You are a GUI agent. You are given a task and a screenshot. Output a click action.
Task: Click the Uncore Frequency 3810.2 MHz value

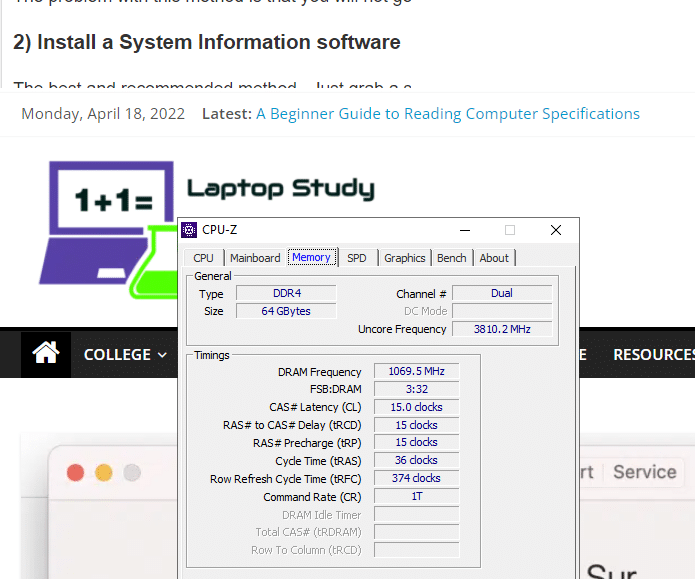502,329
